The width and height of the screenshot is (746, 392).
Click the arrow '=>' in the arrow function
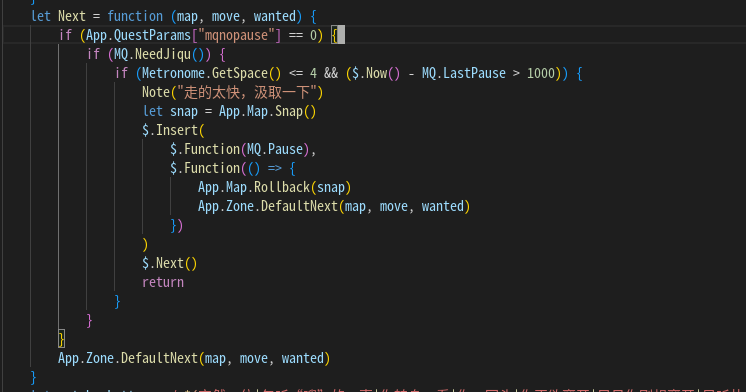pos(275,168)
